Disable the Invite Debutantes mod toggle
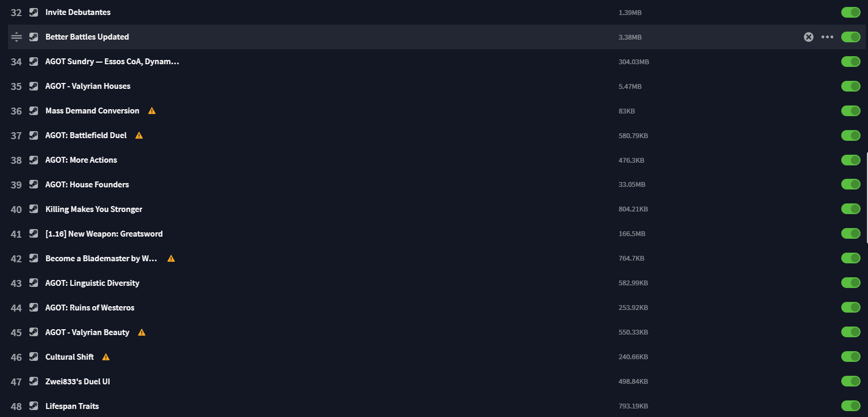This screenshot has width=868, height=417. point(850,12)
